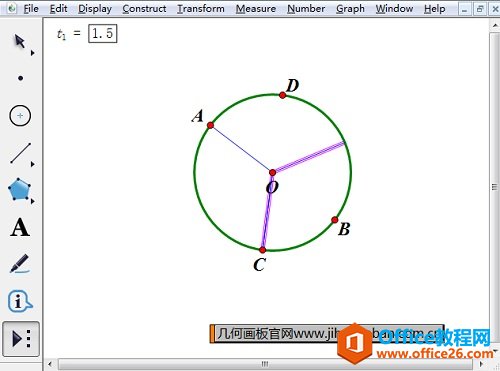Select the Straightedge segment tool
Viewport: 500px width, 371px height.
[20, 153]
